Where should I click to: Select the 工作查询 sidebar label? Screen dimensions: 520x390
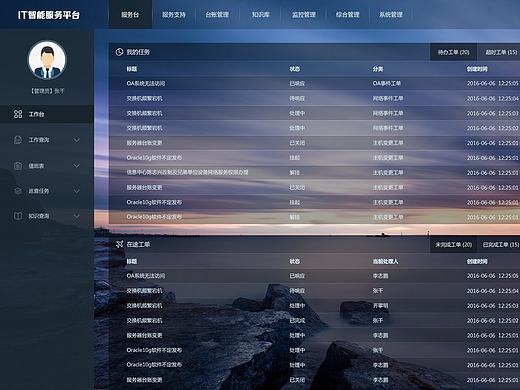tap(39, 140)
